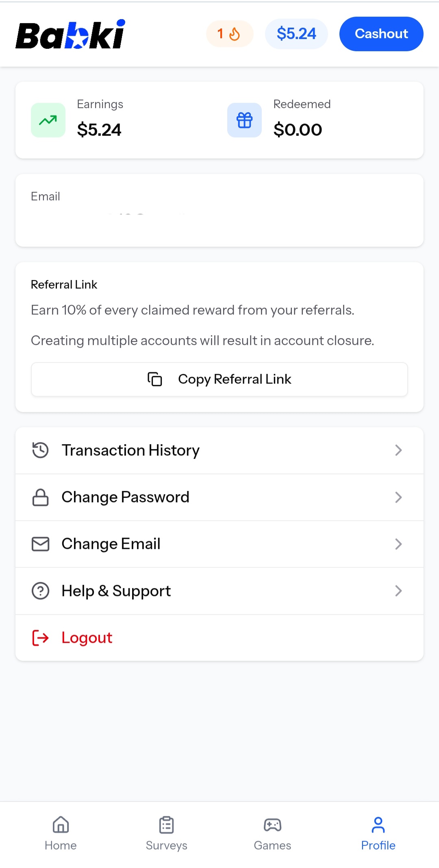Tap the green Earnings trend icon

[48, 120]
